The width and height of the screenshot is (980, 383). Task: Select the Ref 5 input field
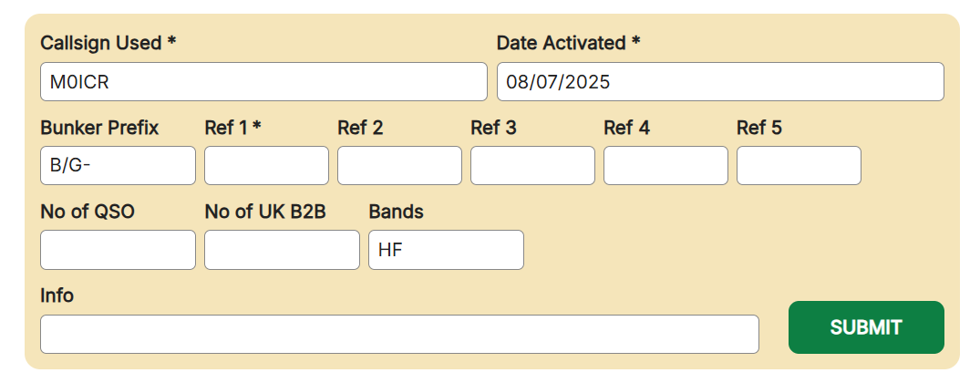[799, 166]
